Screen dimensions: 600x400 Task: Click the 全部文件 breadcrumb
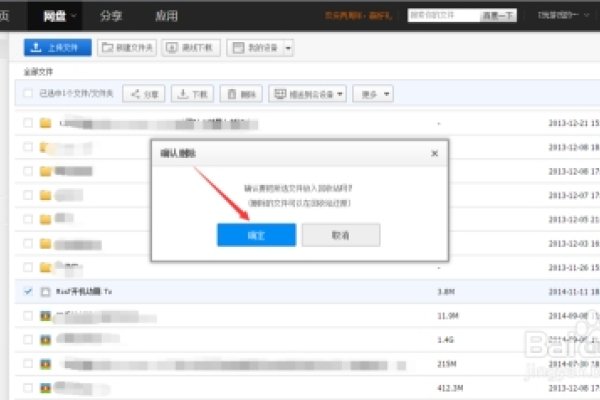[38, 72]
